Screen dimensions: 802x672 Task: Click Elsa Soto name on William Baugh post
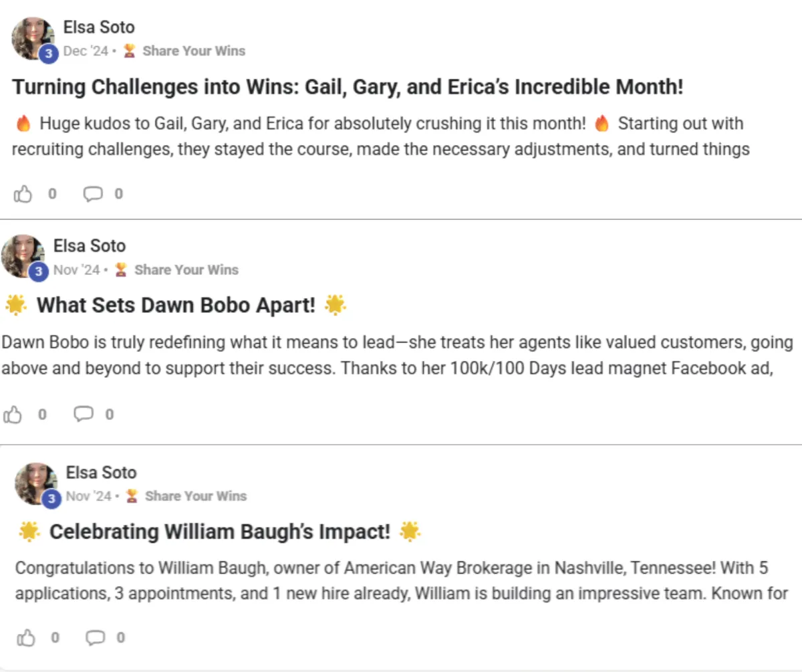click(101, 473)
